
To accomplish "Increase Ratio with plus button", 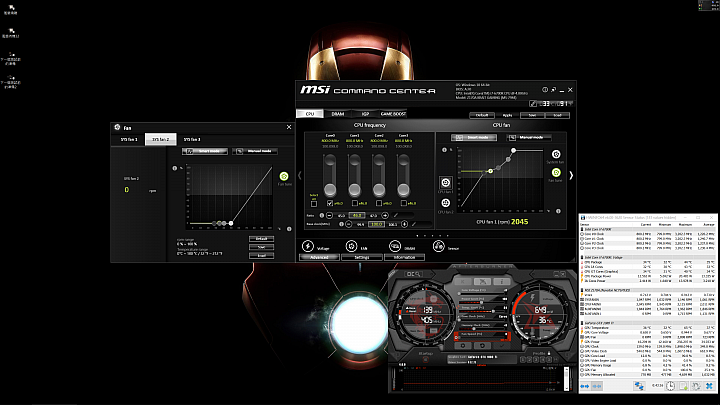I will pos(385,215).
